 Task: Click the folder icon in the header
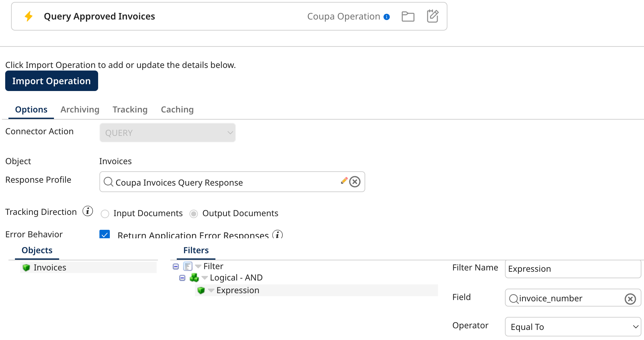click(x=408, y=16)
